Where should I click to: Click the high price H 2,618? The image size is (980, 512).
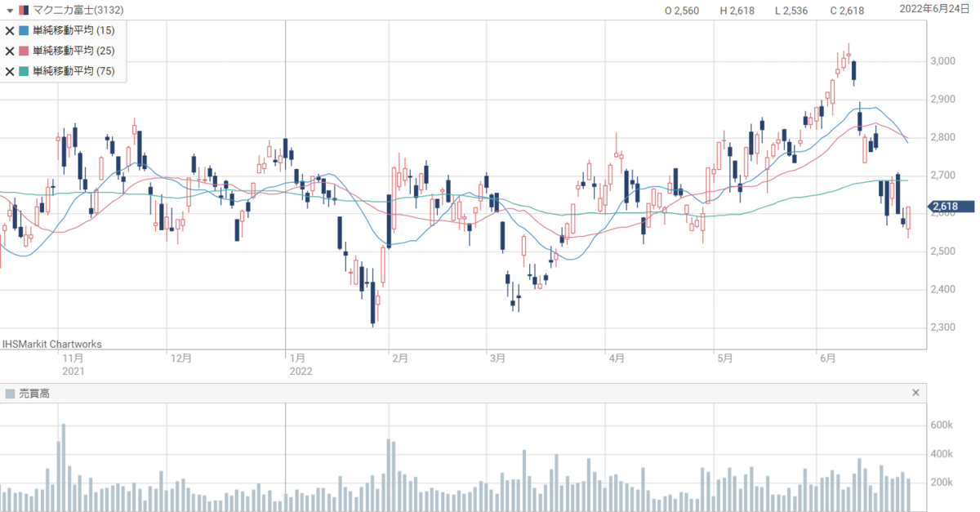737,11
